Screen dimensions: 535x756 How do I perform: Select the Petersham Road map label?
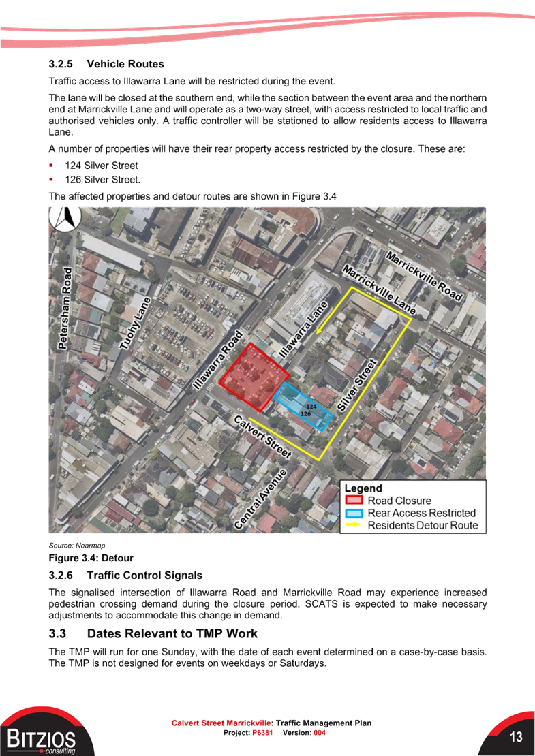(x=66, y=308)
